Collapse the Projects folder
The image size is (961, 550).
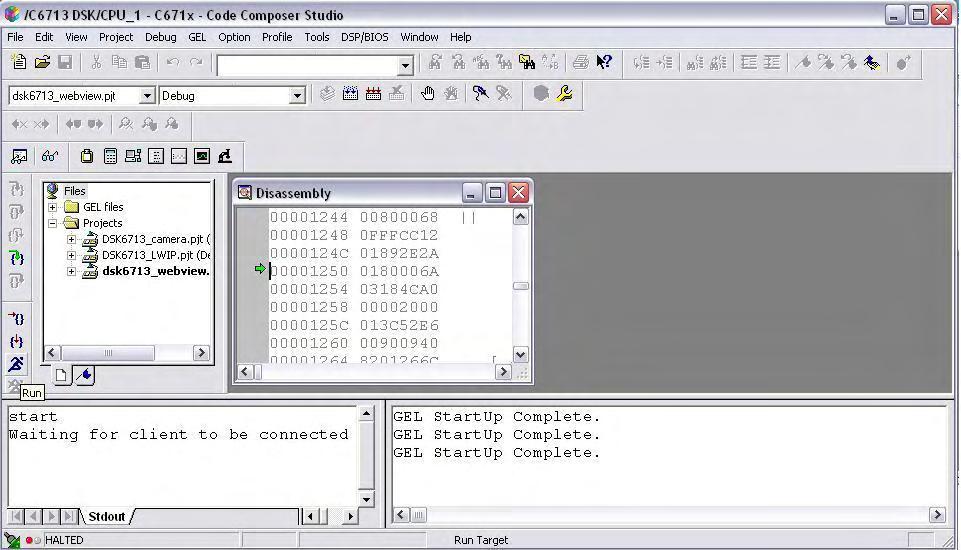(53, 223)
